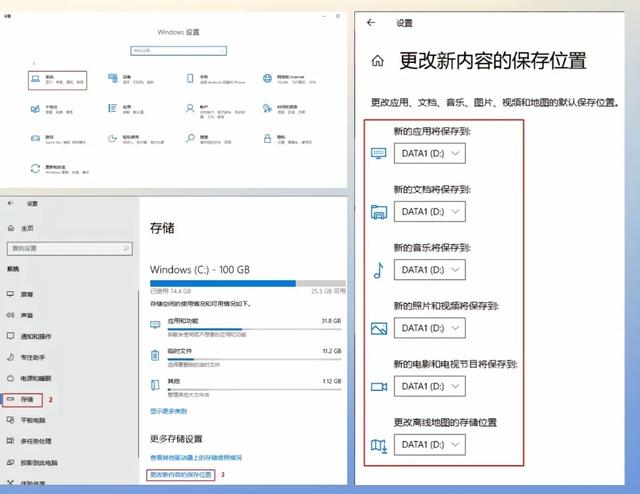Select 屏幕 (Display) in the sidebar

click(20, 294)
